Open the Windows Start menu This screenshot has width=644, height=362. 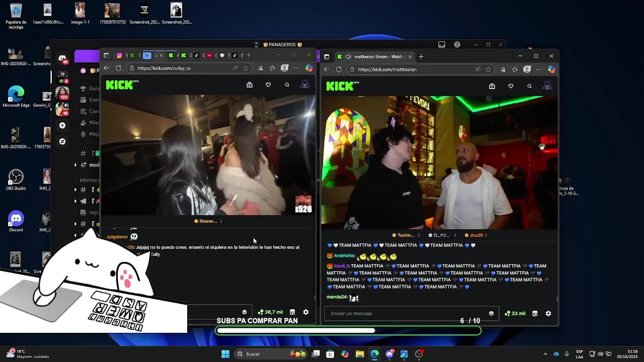point(225,354)
